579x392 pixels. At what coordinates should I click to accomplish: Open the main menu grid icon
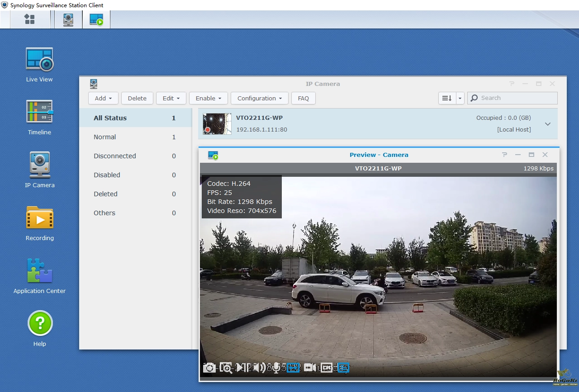pyautogui.click(x=30, y=19)
